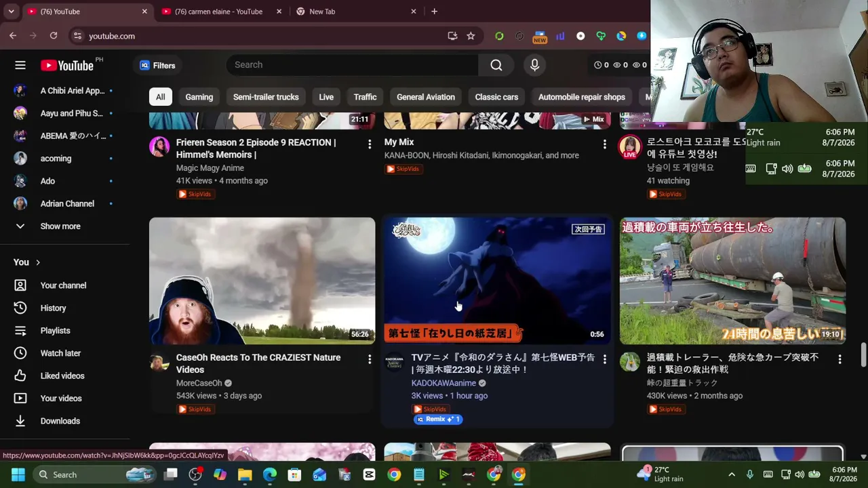Click the green circular-arrows extension icon
Screen dimensions: 868x488
(x=499, y=36)
